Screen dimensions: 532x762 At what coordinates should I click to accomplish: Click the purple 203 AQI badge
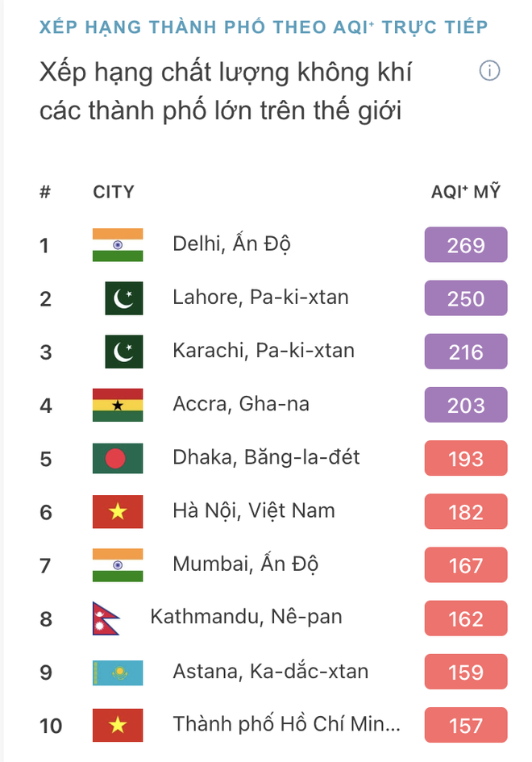(x=466, y=405)
